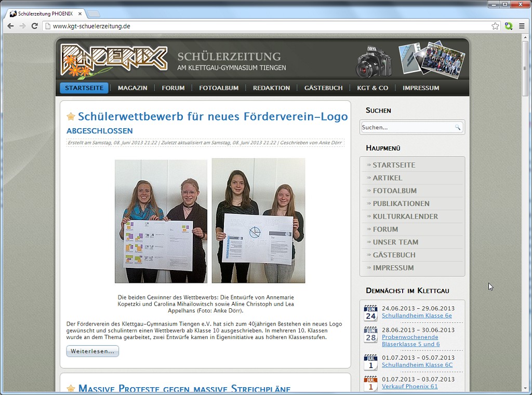Click the JUL 1 calendar icon beside Verkauf Phoenix 61

(370, 384)
